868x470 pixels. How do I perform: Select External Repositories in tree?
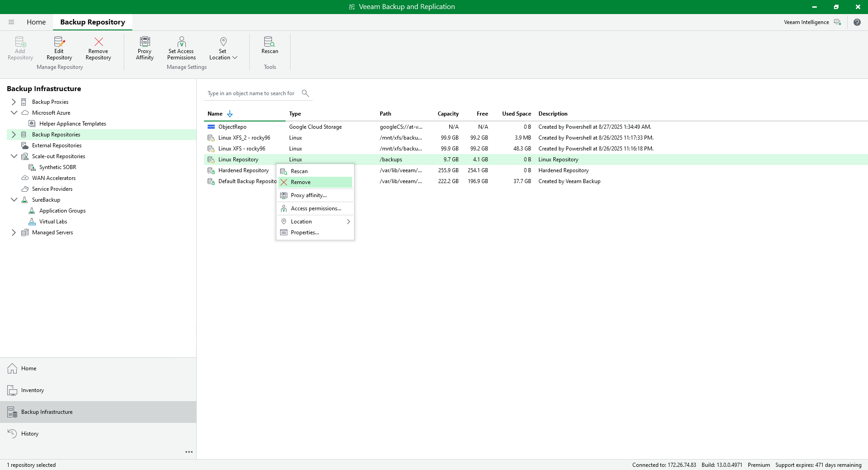tap(57, 145)
